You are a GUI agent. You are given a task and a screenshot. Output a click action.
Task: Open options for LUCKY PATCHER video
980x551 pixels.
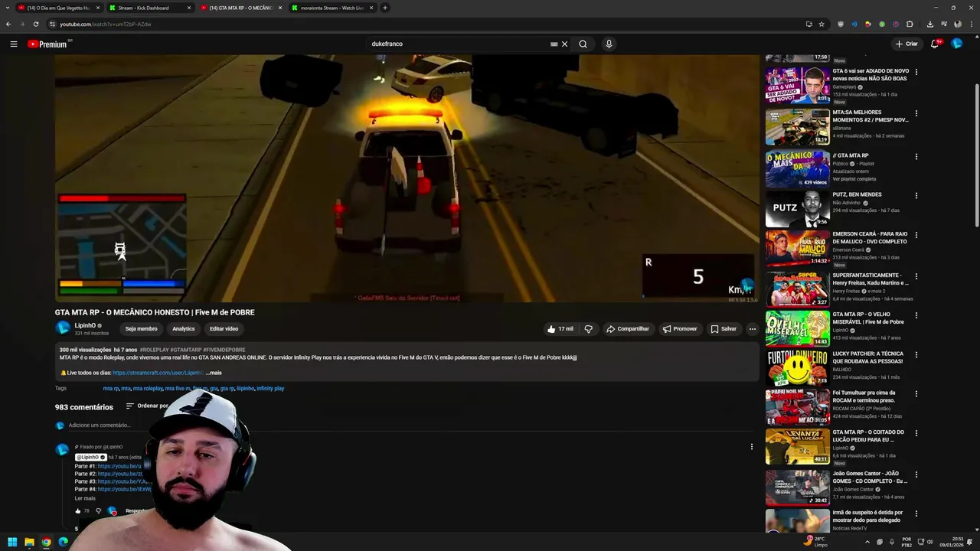pos(916,355)
